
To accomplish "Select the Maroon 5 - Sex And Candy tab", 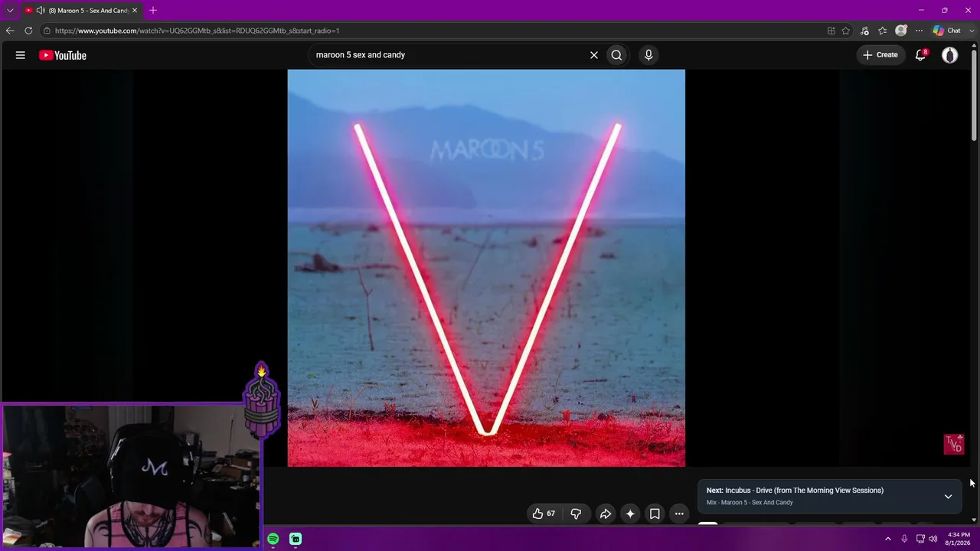I will (x=81, y=11).
